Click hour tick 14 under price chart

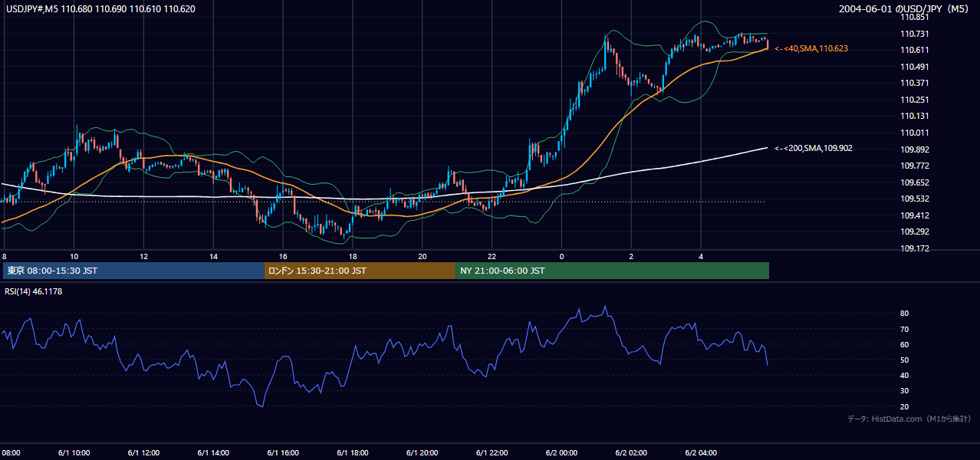point(213,256)
